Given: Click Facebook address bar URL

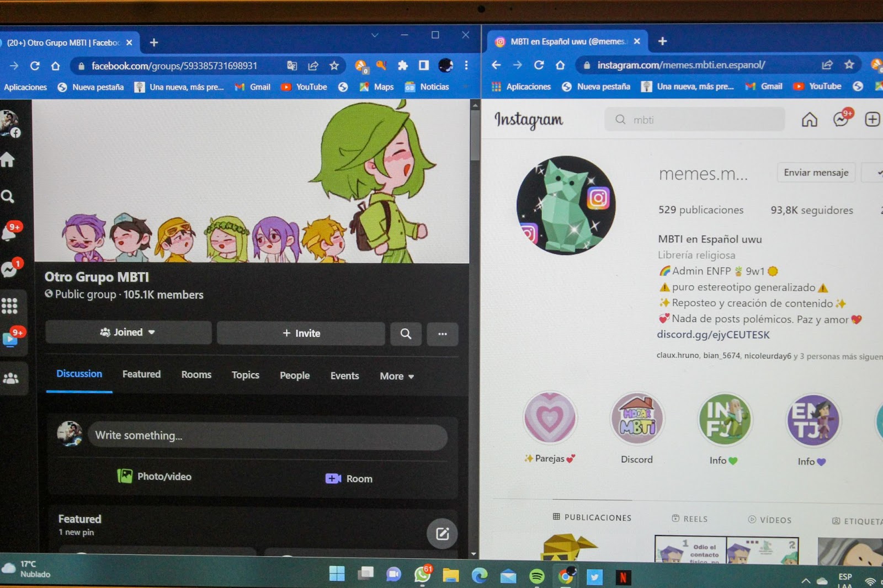Looking at the screenshot, I should 174,66.
